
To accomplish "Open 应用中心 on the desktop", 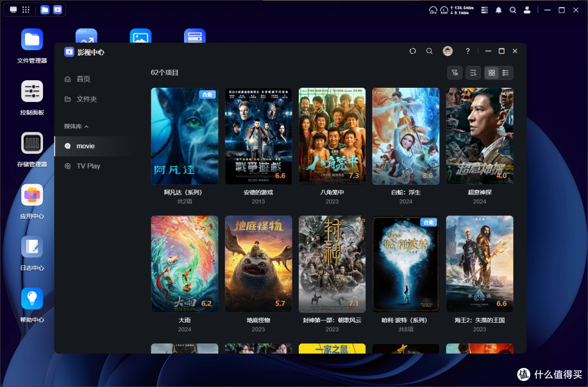I will (32, 195).
